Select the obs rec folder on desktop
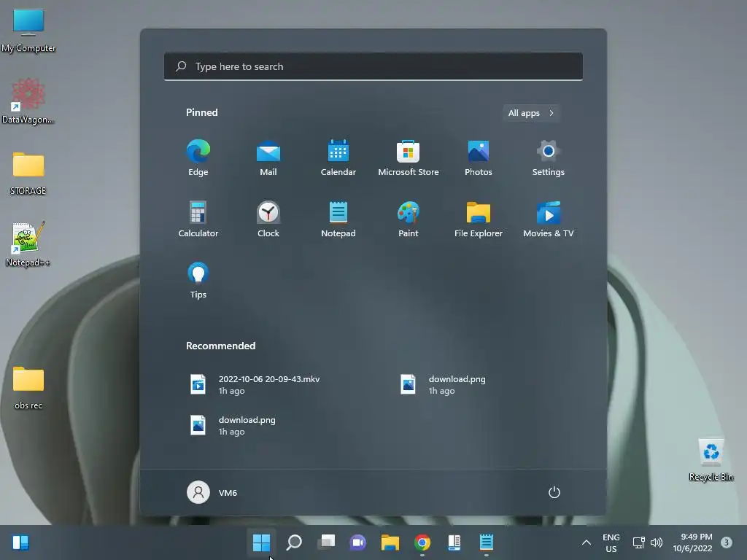This screenshot has height=560, width=747. tap(28, 388)
